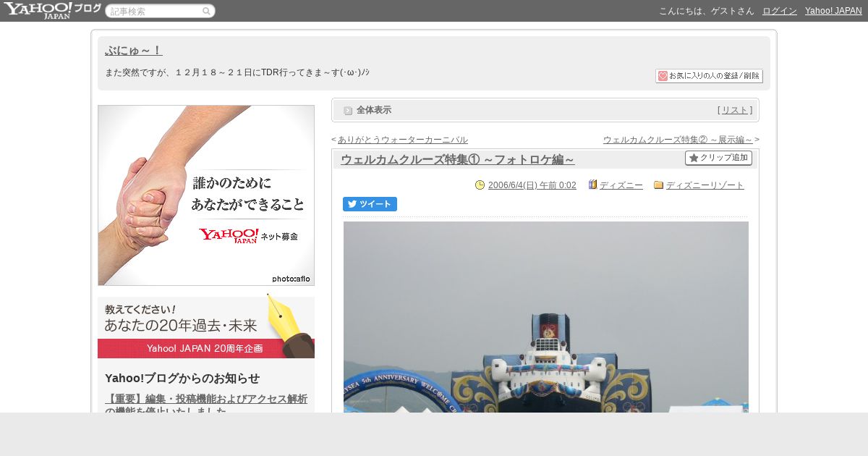Click the blog description about TDR
Screen dimensions: 868x456
(x=237, y=72)
